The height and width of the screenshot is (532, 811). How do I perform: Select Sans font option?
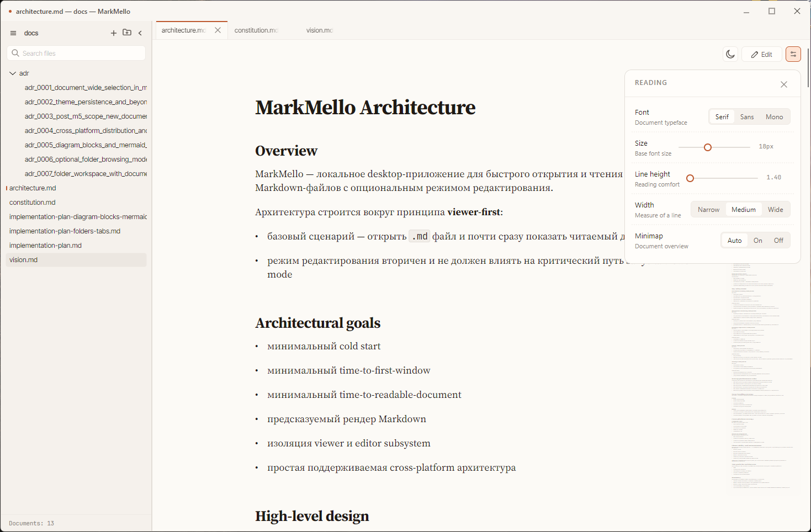tap(747, 117)
